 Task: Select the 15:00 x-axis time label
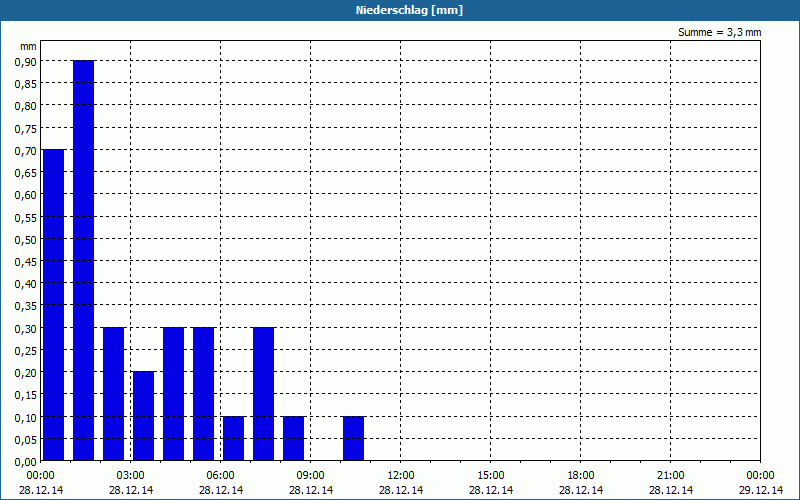click(x=491, y=476)
